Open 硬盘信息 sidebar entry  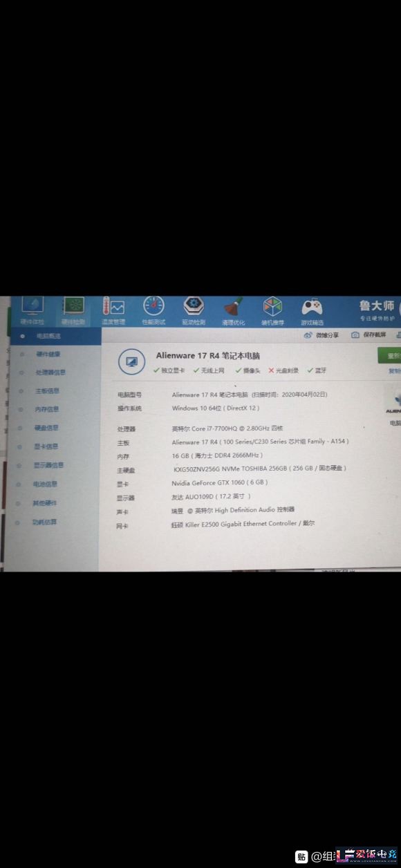coord(47,428)
